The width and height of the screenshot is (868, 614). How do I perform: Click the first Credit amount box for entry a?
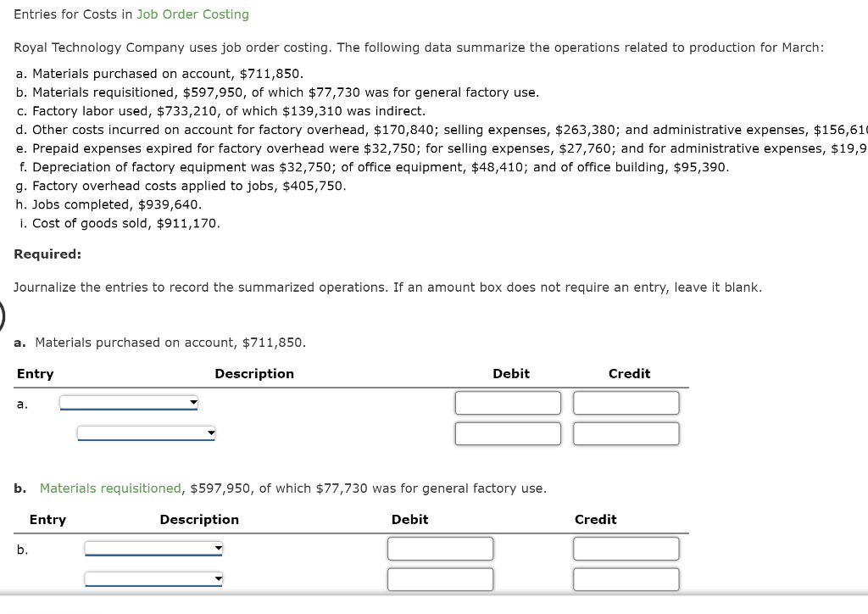626,403
